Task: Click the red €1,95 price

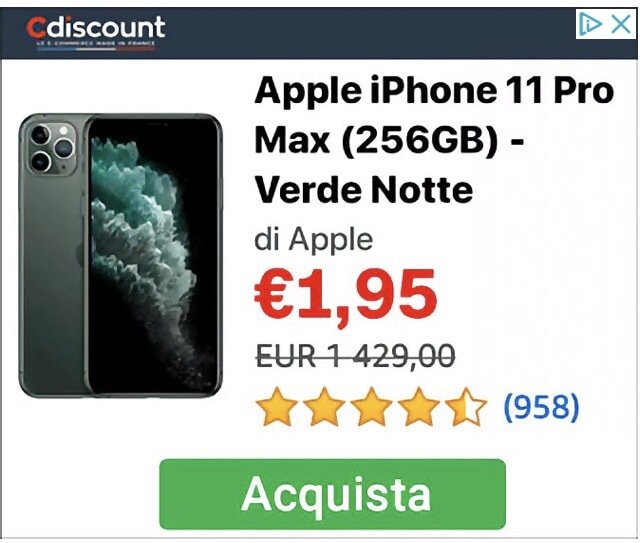Action: [346, 295]
